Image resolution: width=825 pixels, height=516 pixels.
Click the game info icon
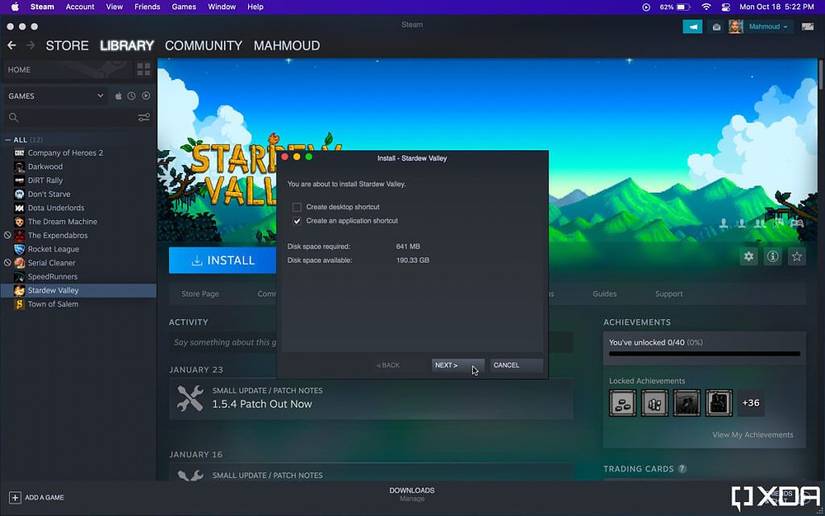click(x=773, y=257)
